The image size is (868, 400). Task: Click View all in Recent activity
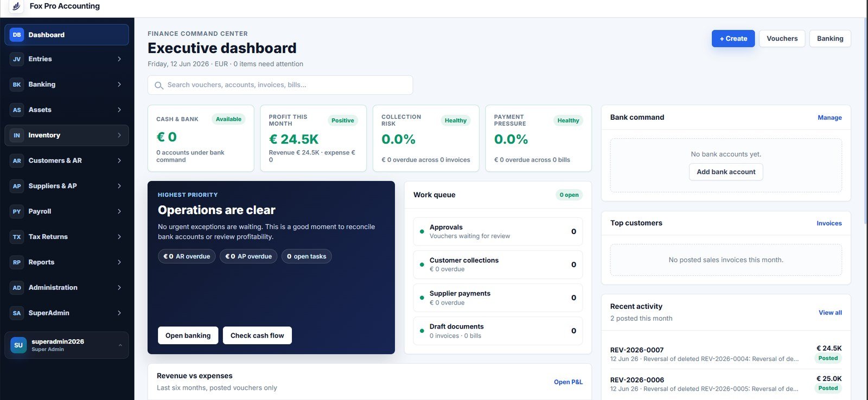coord(830,313)
